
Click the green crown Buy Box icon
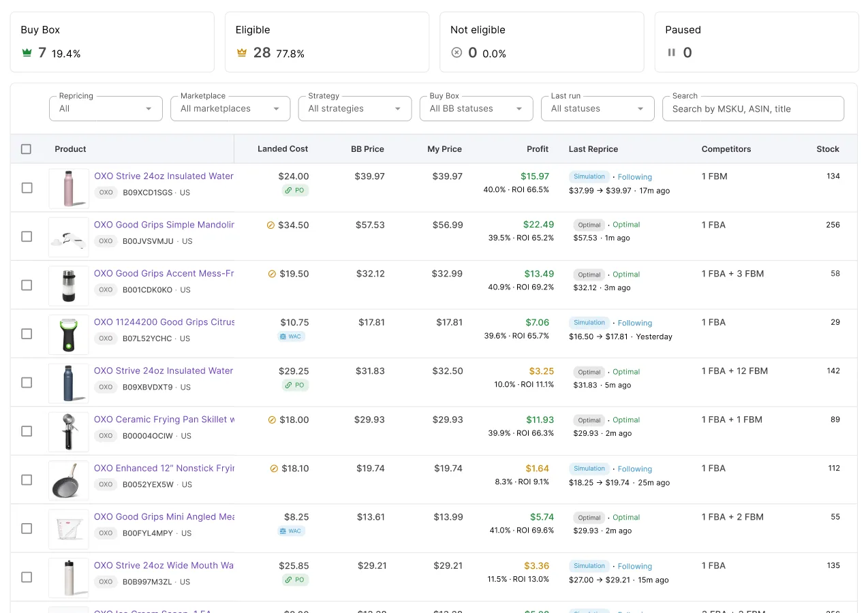pos(27,52)
